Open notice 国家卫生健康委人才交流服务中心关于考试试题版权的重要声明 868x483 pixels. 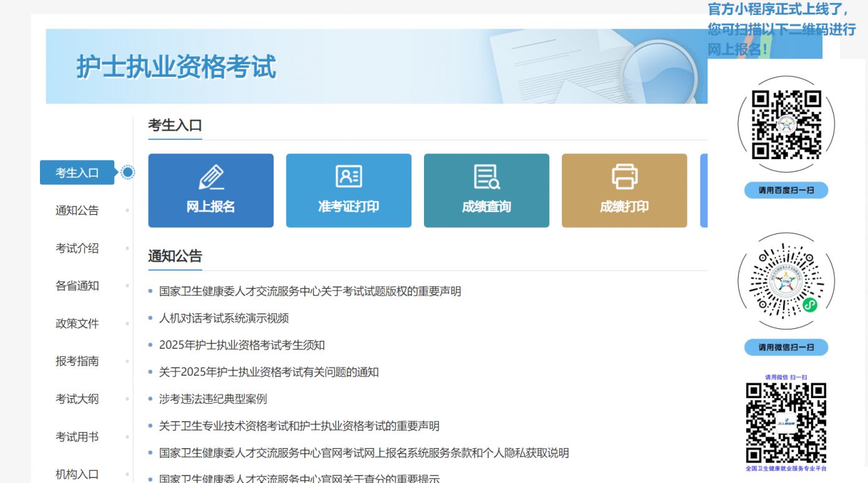tap(310, 291)
